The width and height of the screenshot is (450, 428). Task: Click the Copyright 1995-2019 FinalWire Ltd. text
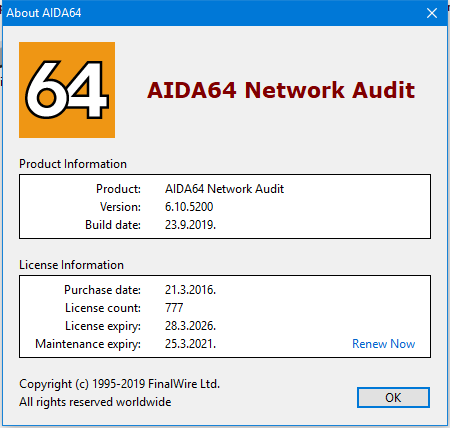[x=119, y=384]
